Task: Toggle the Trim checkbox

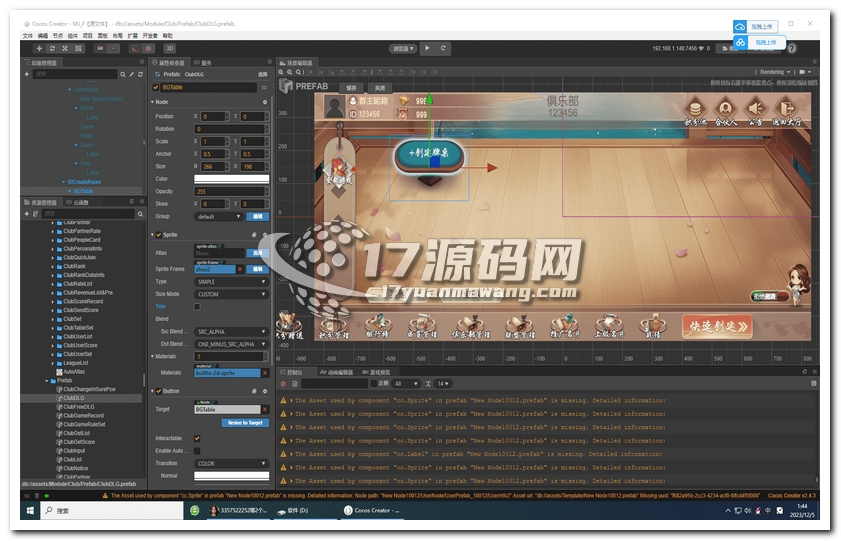Action: (197, 307)
